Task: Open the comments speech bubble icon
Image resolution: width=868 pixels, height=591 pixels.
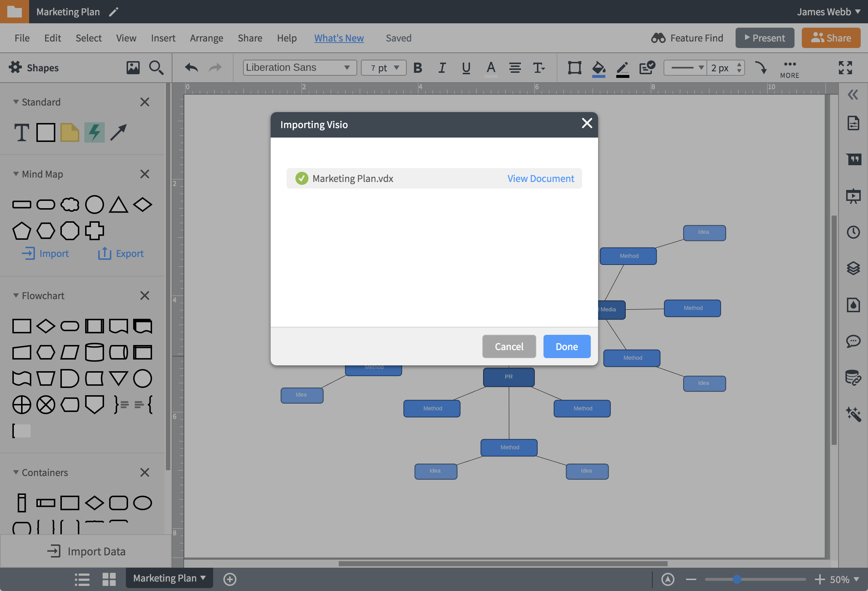Action: (x=853, y=341)
